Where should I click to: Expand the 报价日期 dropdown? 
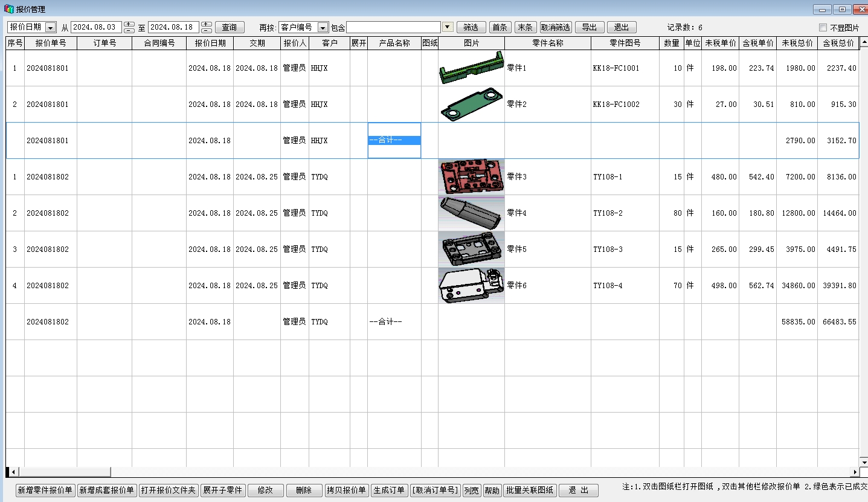(x=50, y=28)
